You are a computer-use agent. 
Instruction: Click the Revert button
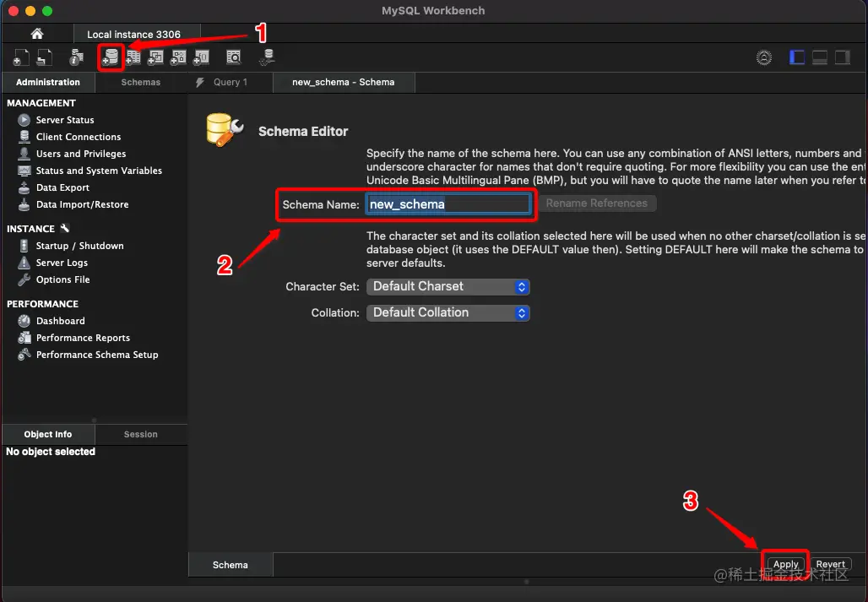tap(830, 564)
